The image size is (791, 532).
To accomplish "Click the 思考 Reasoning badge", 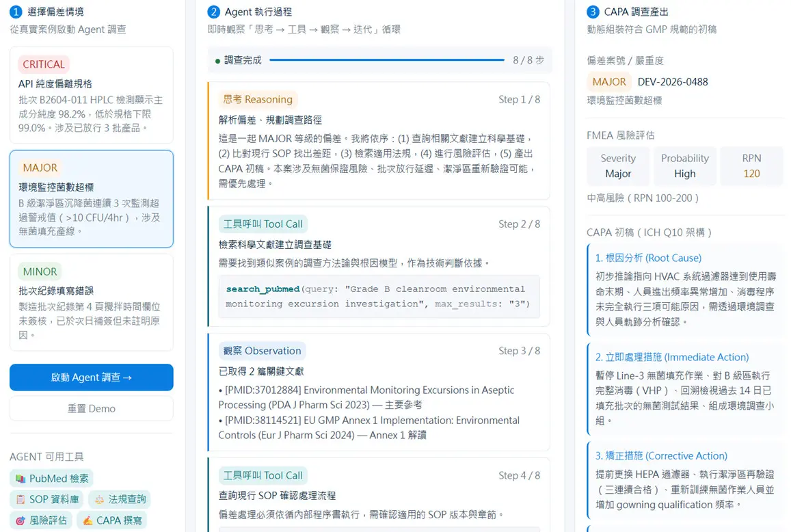I will (x=258, y=99).
